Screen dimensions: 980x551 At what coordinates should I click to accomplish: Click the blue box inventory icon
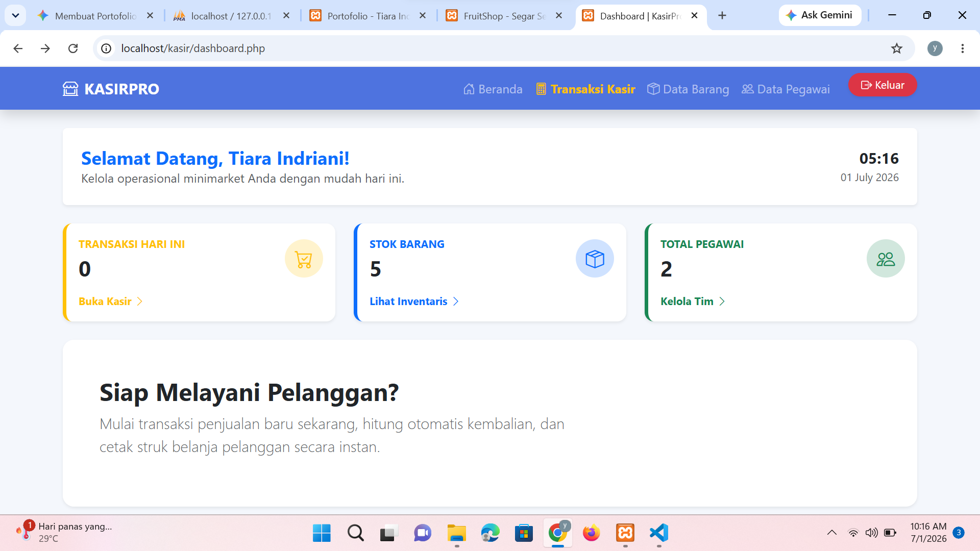[595, 259]
